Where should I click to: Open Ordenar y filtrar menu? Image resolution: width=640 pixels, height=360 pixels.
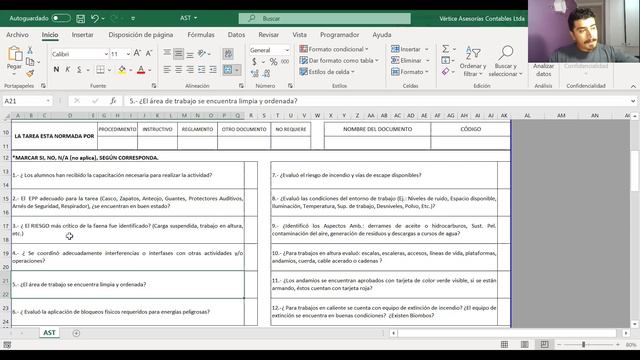click(x=473, y=61)
